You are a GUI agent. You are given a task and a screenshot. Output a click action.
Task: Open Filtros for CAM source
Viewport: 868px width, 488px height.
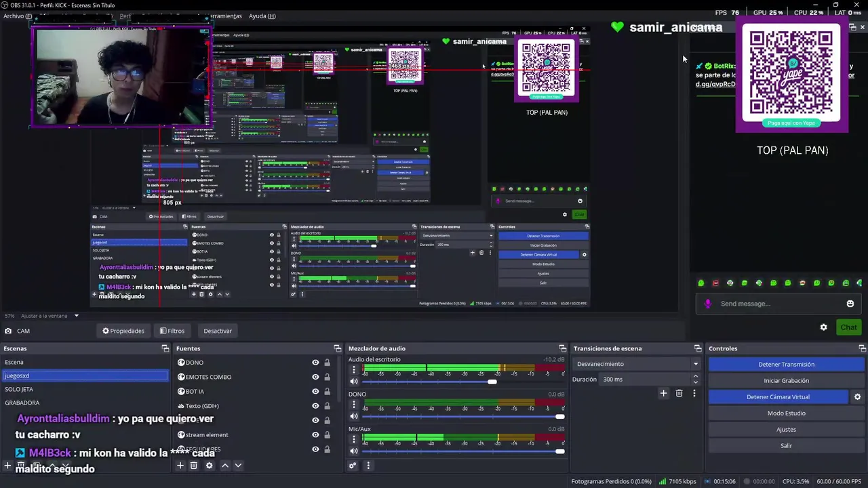(172, 331)
